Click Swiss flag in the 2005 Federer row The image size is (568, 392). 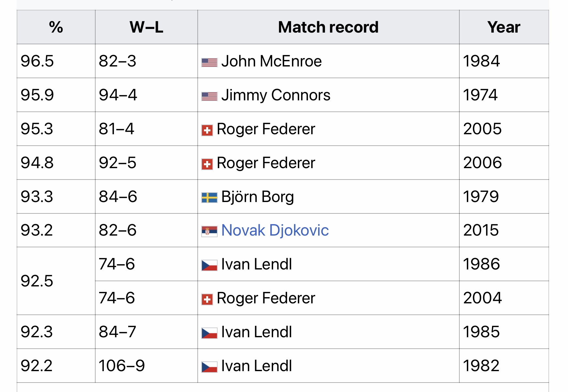click(x=207, y=130)
